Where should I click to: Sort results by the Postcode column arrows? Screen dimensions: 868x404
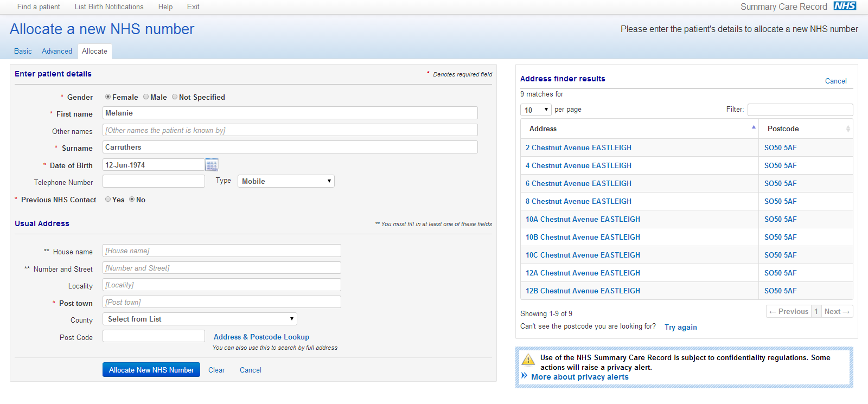(848, 129)
